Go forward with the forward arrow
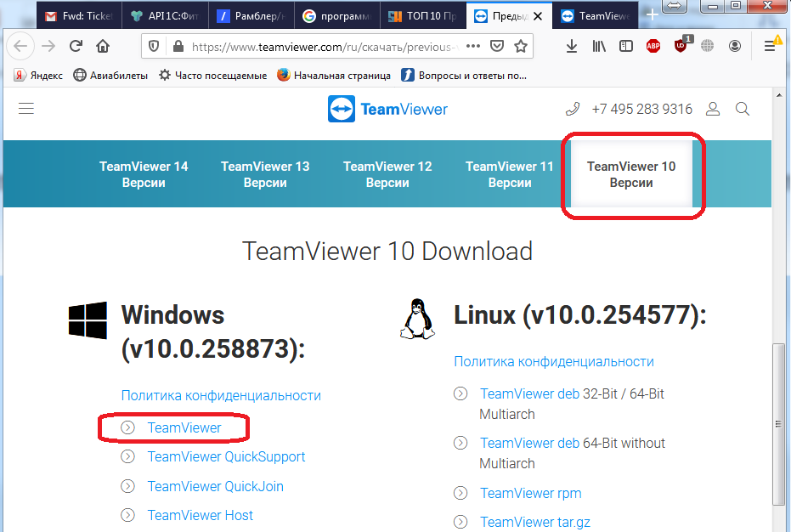The height and width of the screenshot is (532, 791). point(48,47)
